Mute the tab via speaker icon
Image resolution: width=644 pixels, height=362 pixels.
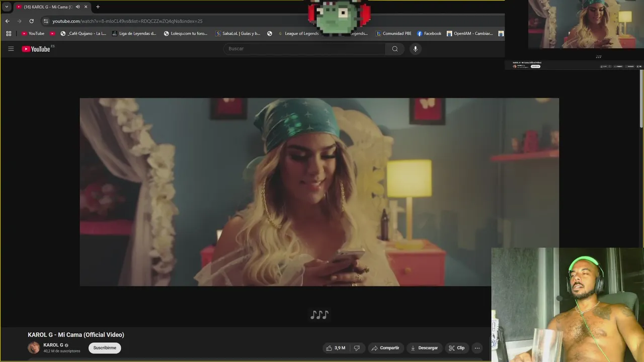(x=77, y=7)
